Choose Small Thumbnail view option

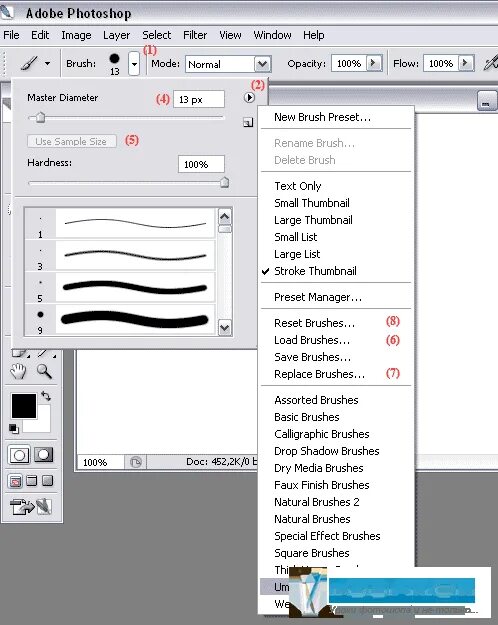coord(336,203)
